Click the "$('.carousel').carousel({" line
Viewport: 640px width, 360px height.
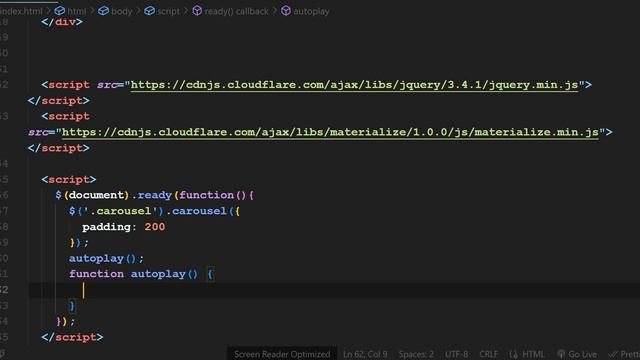coord(154,211)
